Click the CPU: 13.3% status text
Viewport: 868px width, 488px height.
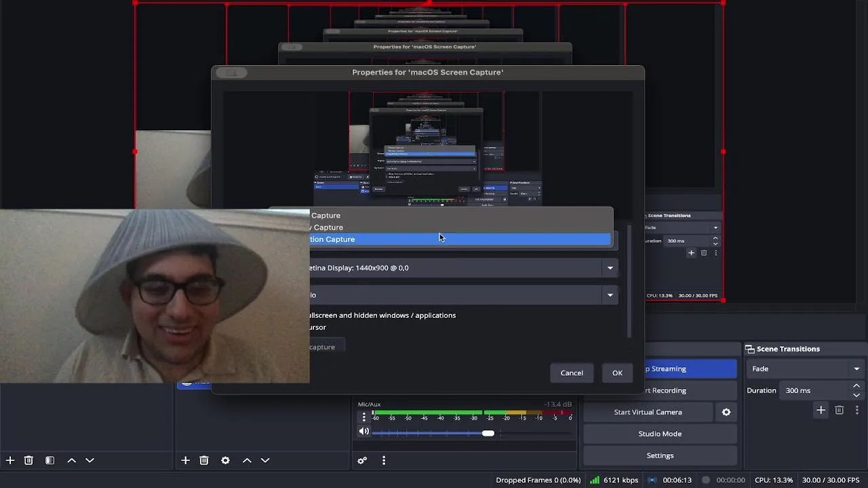774,480
